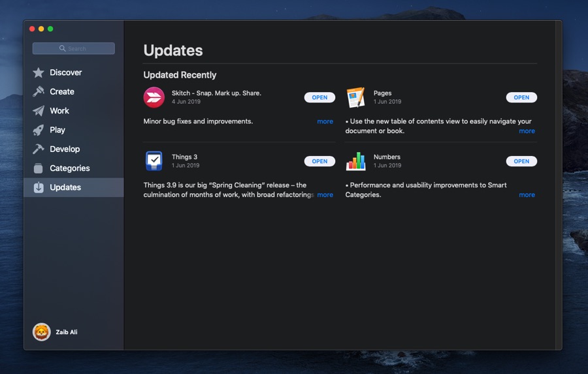This screenshot has height=374, width=588.
Task: Click the Categories icon in sidebar
Action: 39,168
